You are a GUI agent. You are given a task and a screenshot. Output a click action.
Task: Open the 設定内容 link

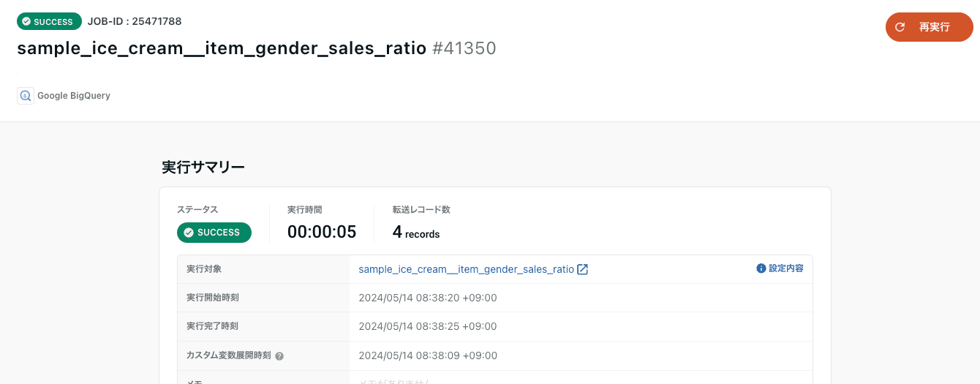(x=785, y=268)
